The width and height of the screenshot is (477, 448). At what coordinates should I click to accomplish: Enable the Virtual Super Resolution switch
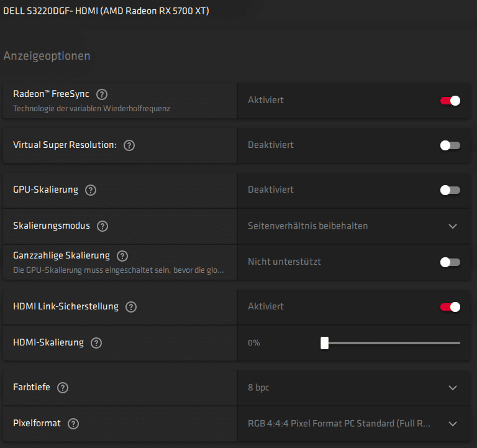point(450,145)
